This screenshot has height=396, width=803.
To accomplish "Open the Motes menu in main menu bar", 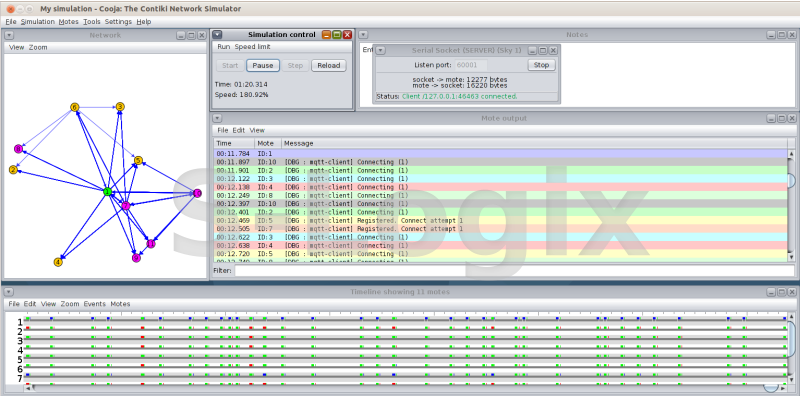I will (69, 22).
